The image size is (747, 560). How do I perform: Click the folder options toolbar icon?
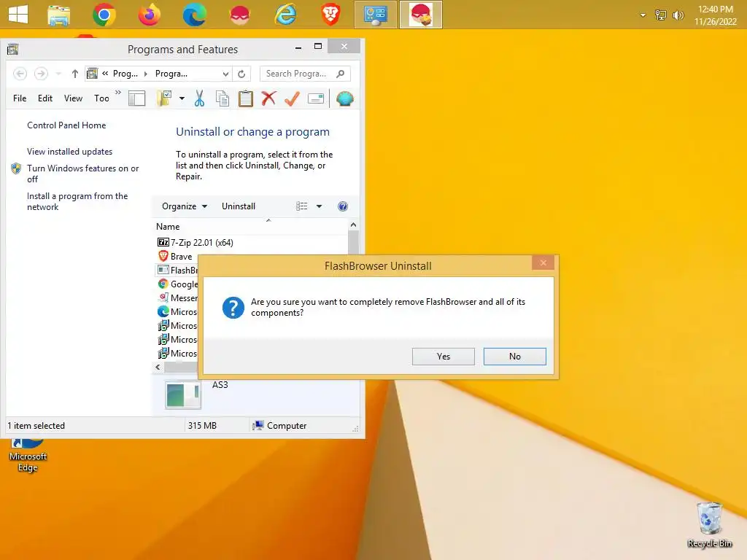(164, 98)
